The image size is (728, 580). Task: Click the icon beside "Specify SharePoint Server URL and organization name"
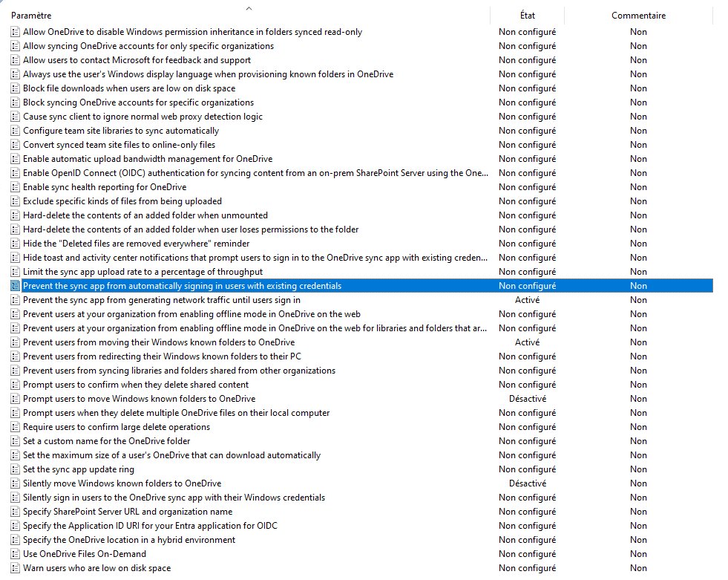(16, 511)
